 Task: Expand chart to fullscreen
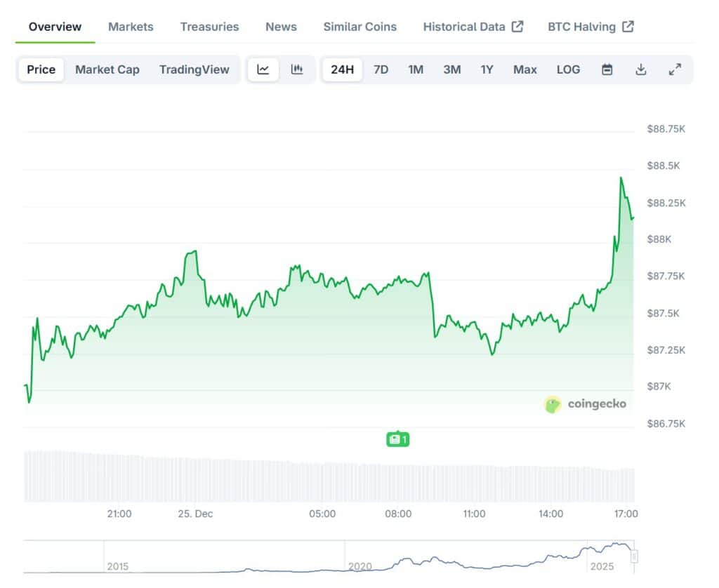[675, 69]
